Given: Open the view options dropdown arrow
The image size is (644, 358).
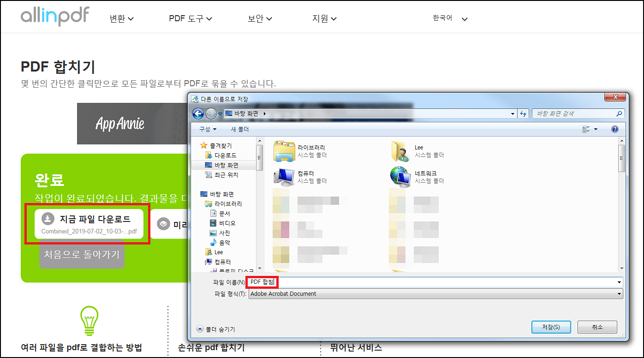Looking at the screenshot, I should click(596, 129).
